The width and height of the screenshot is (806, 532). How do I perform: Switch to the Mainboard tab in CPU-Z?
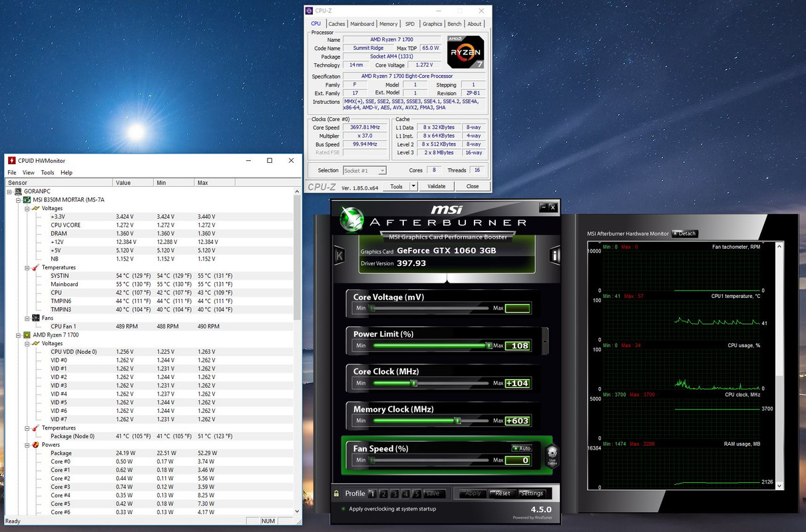point(362,24)
